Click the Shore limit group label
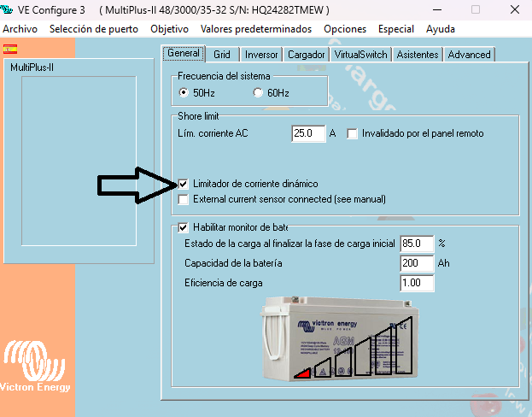The width and height of the screenshot is (532, 417). coord(198,116)
